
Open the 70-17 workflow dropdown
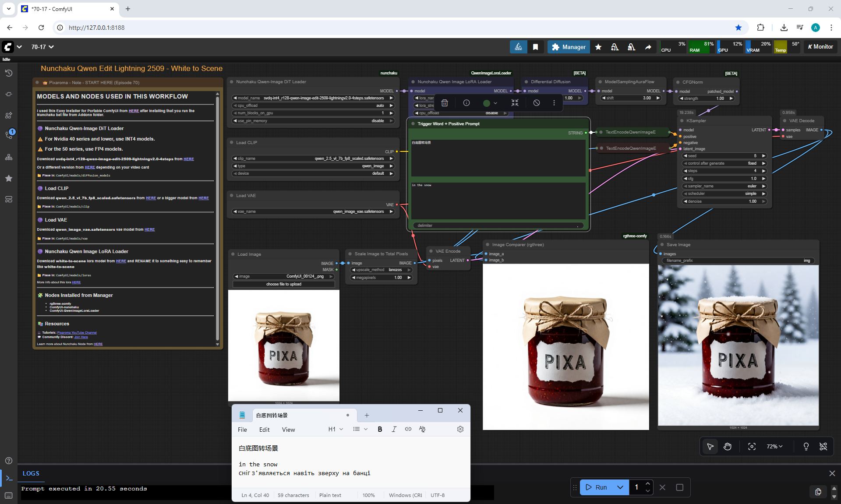[x=42, y=47]
